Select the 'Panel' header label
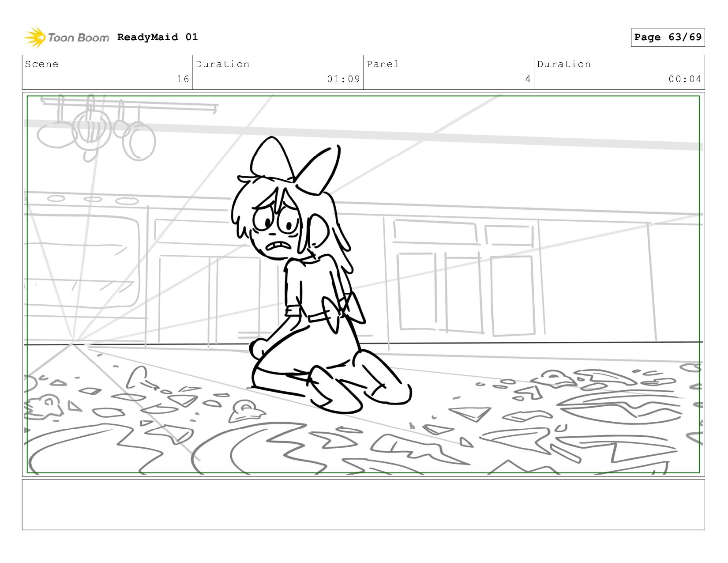 pyautogui.click(x=383, y=64)
